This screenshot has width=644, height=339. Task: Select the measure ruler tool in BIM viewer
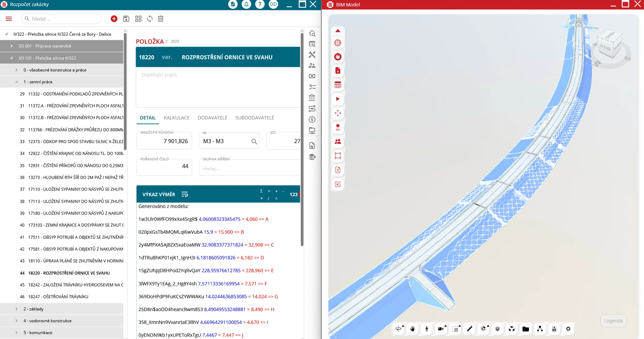[469, 329]
